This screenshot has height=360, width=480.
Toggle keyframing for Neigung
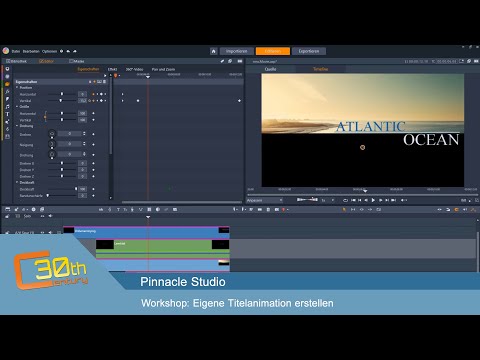93,144
